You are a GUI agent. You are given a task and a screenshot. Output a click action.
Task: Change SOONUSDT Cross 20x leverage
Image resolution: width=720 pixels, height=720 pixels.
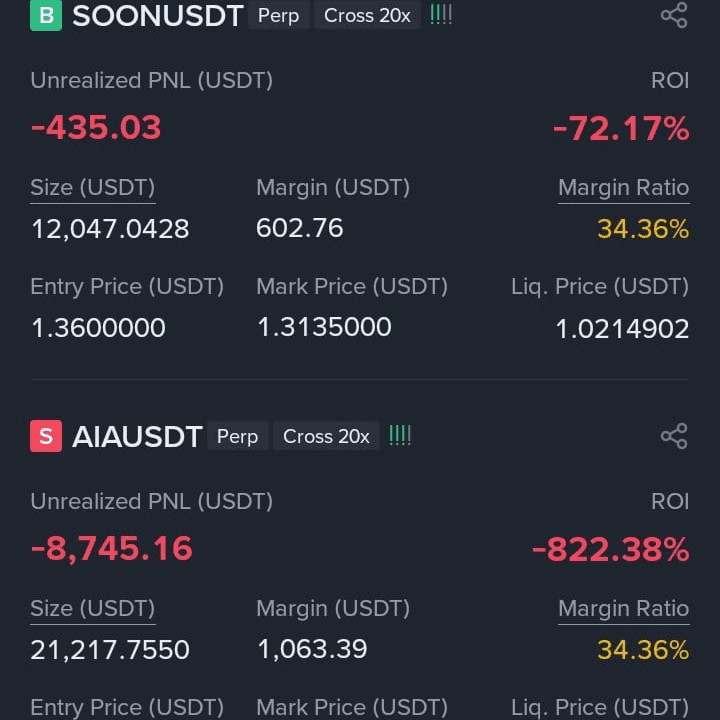tap(367, 16)
